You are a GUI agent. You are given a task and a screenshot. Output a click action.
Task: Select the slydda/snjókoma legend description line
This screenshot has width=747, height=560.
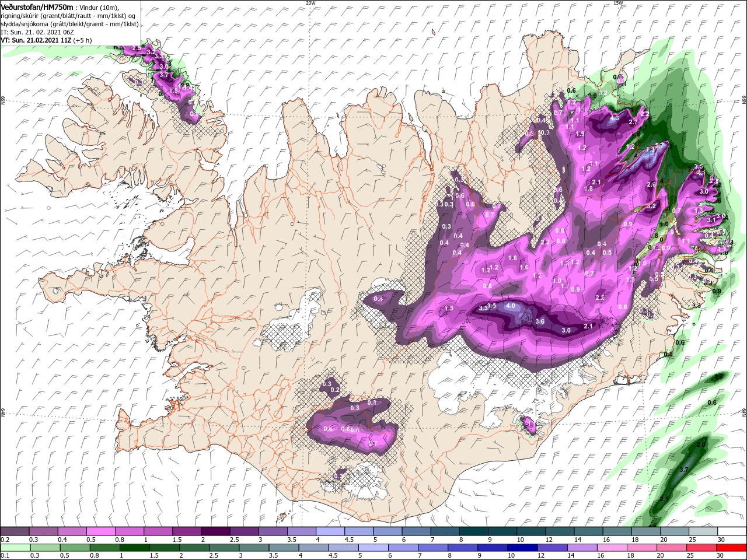pyautogui.click(x=69, y=24)
